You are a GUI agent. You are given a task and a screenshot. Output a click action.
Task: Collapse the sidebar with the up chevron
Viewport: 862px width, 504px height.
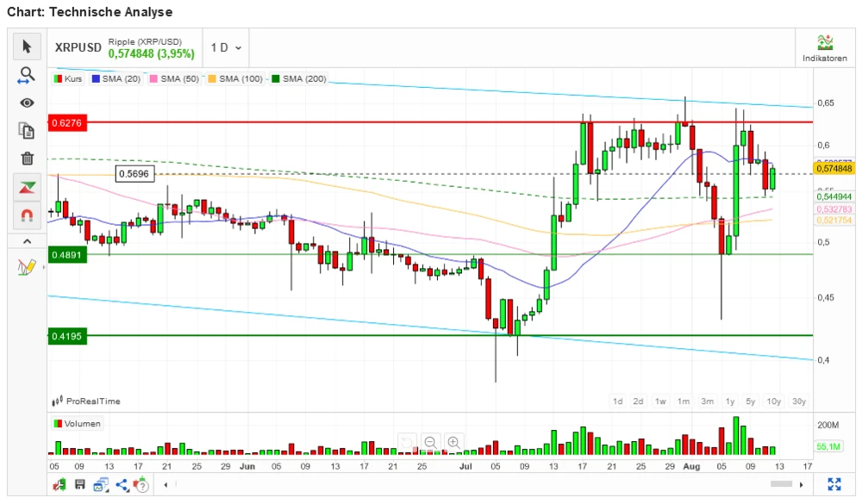27,241
